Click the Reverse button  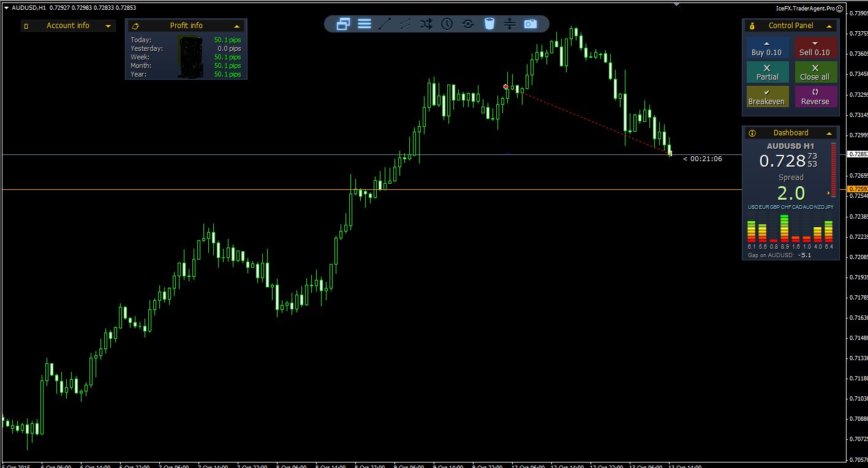point(815,97)
